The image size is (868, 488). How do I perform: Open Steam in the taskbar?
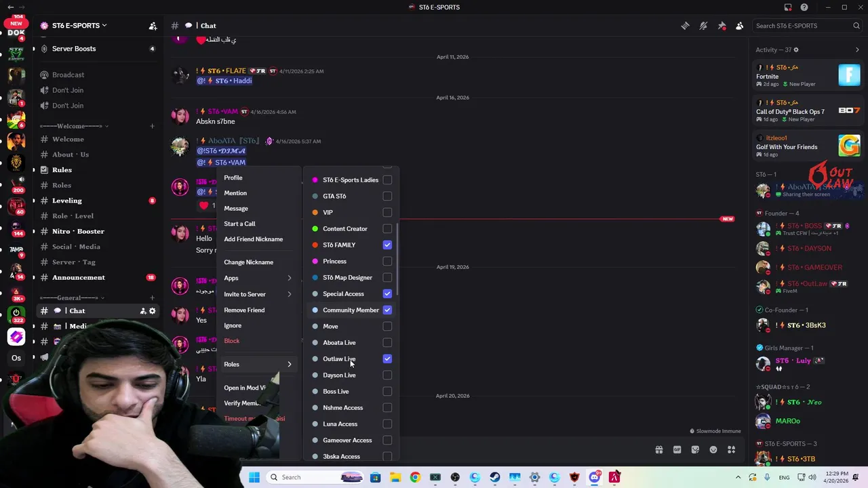pos(495,477)
